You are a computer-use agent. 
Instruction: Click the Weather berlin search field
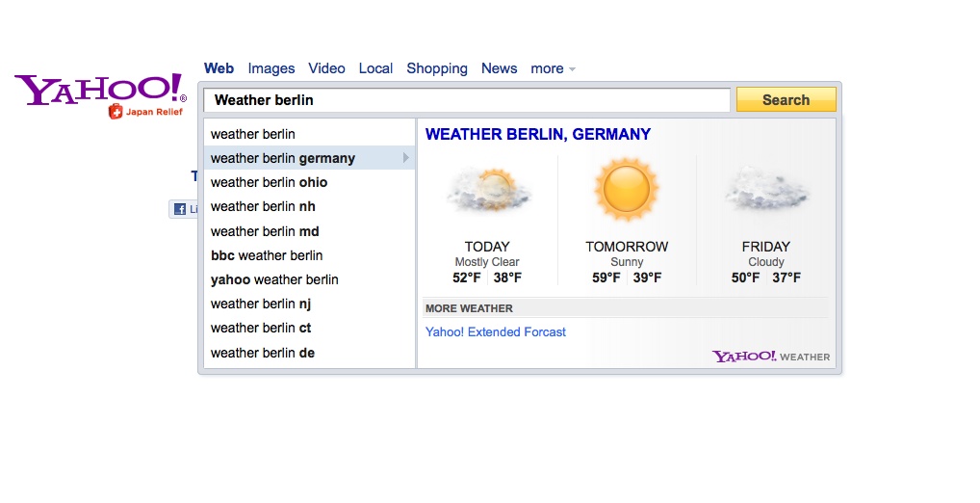[x=466, y=100]
